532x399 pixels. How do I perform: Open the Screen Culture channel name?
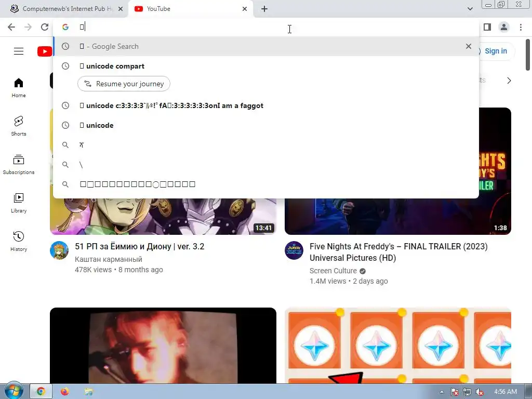(x=333, y=271)
